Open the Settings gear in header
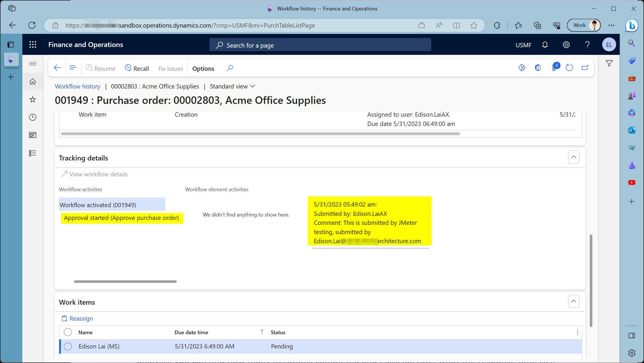The image size is (644, 363). (566, 45)
